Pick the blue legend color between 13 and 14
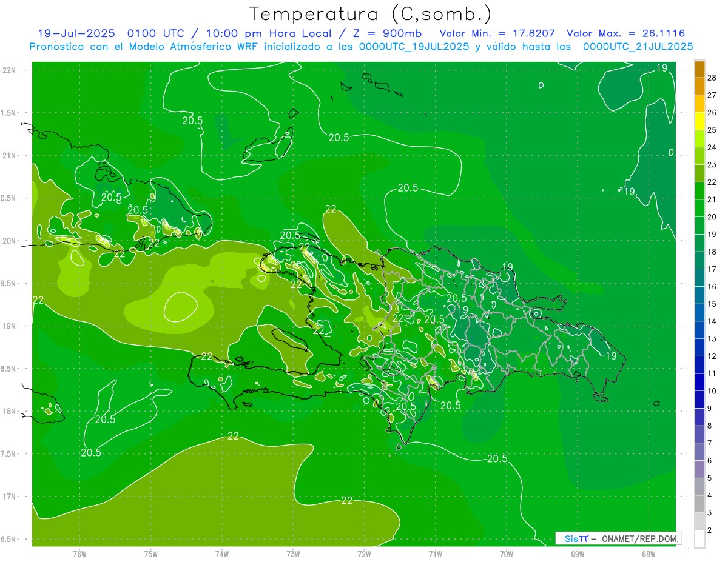Viewport: 728px width, 562px height. tap(699, 330)
